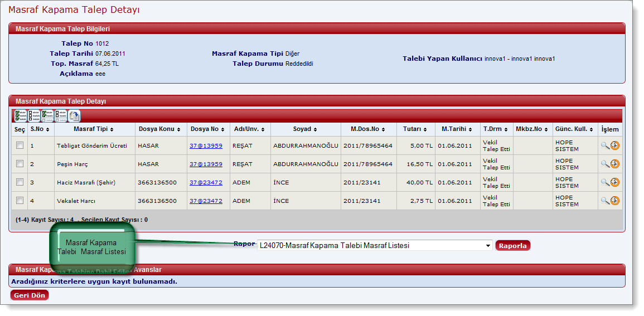Click the Raporla button
The width and height of the screenshot is (644, 316).
(513, 245)
